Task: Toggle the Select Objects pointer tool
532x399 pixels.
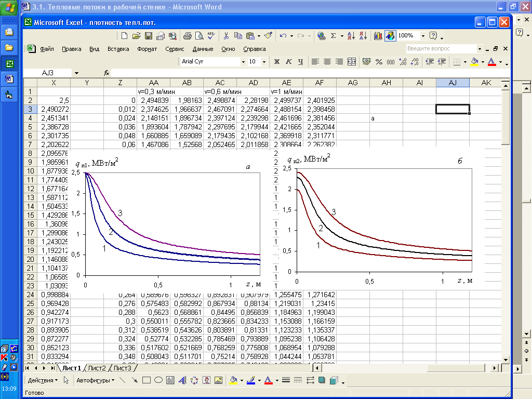Action: click(x=66, y=380)
